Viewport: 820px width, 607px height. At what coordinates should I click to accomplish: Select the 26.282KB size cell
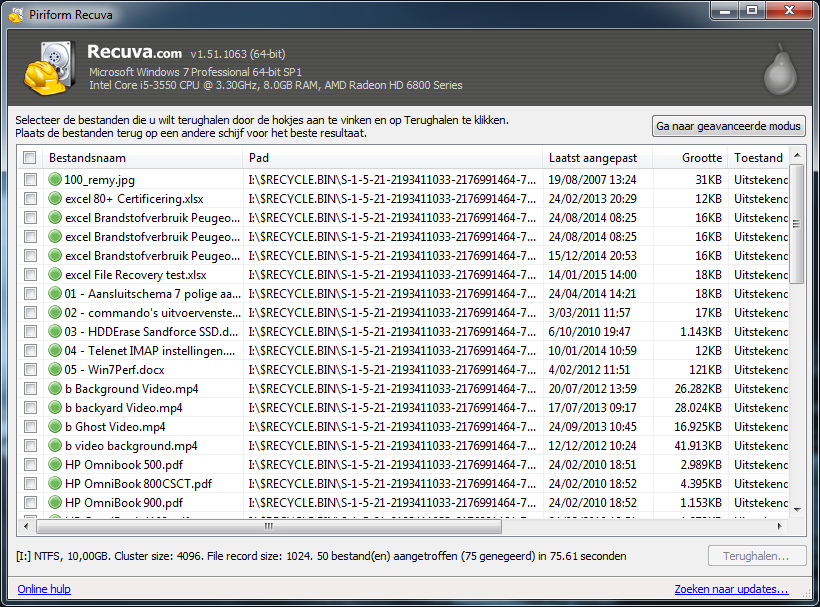(698, 388)
